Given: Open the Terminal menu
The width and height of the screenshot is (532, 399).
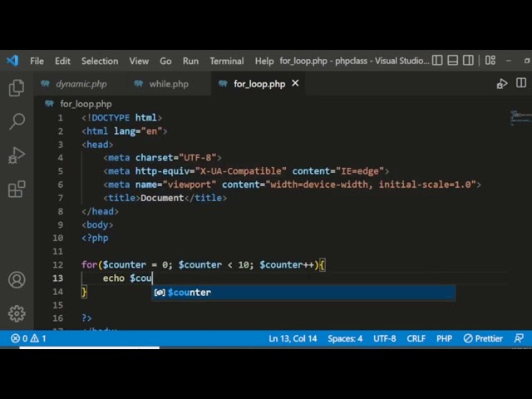Looking at the screenshot, I should (227, 61).
